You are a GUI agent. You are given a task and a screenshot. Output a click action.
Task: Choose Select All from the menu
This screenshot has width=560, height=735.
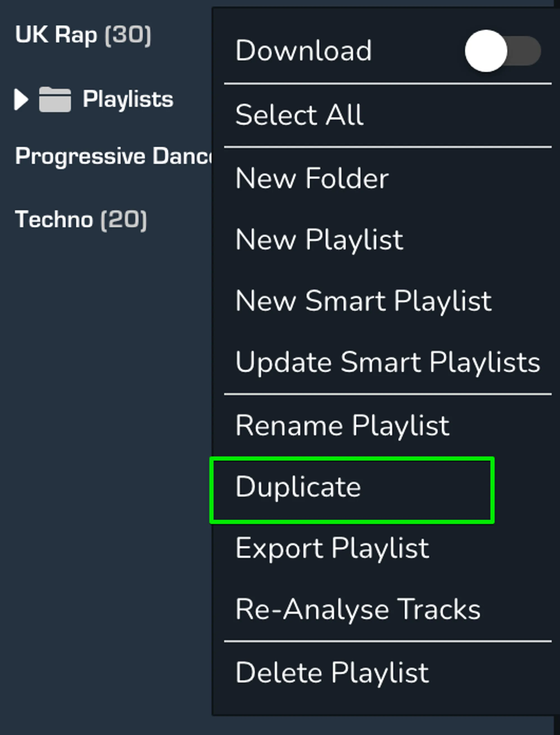(x=299, y=114)
